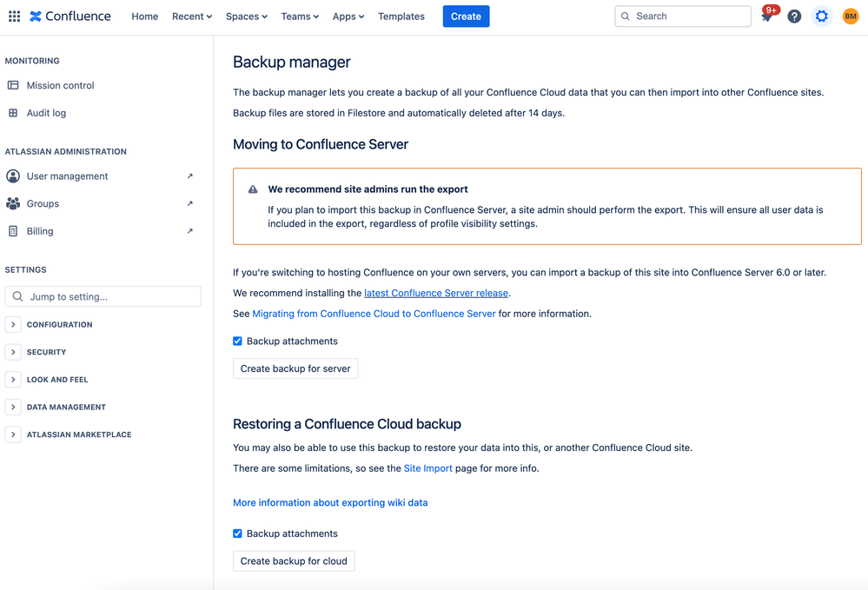Click the User management person icon
This screenshot has width=868, height=590.
13,176
